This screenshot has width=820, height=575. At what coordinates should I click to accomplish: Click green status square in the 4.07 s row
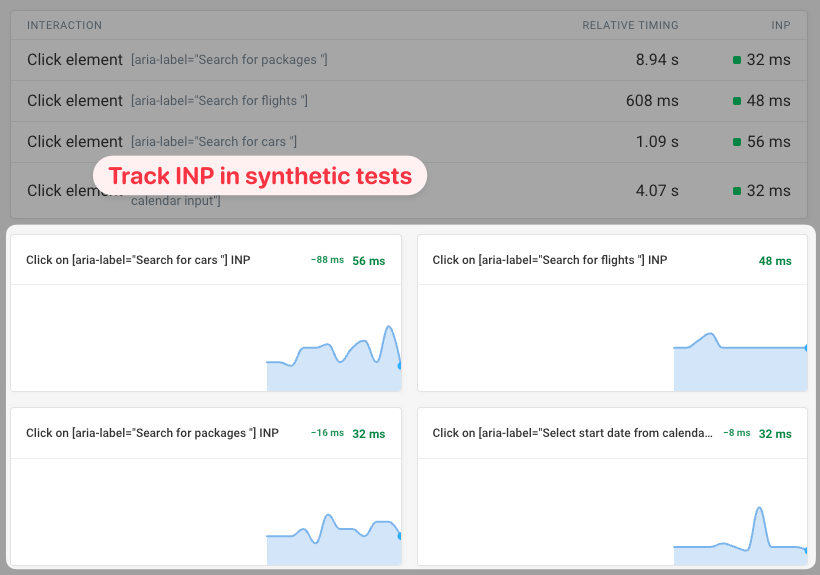point(737,191)
